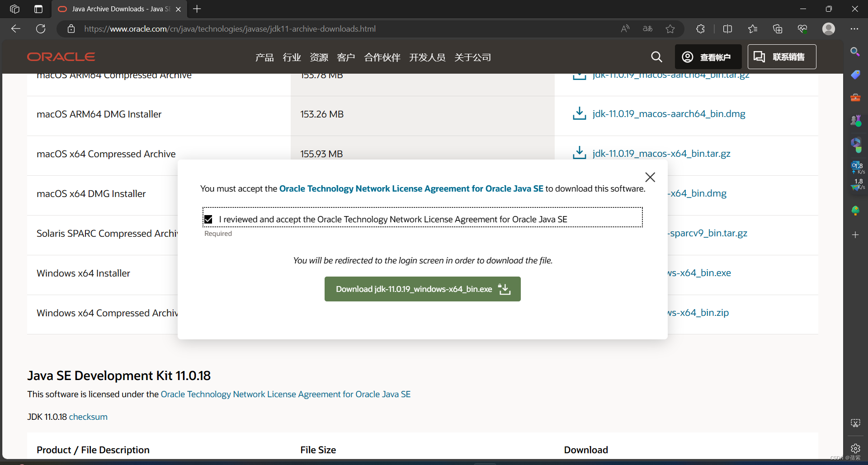This screenshot has height=465, width=868.
Task: Open collections icon
Action: [778, 29]
